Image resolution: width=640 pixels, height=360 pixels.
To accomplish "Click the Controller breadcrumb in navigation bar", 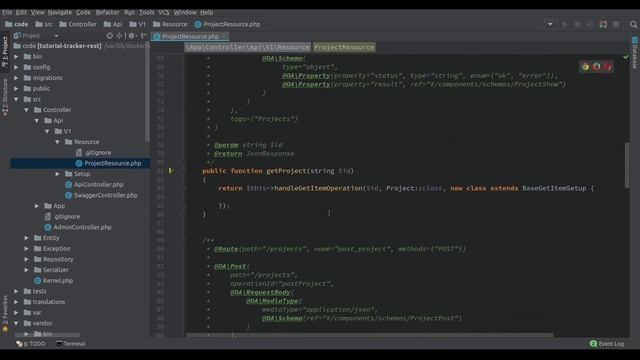I will click(78, 24).
